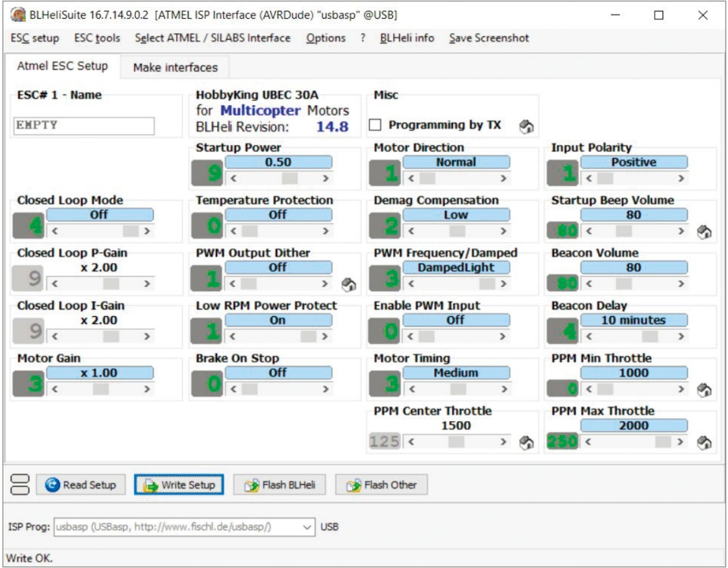This screenshot has height=568, width=728.
Task: Increase Beacon Volume with right arrow
Action: (x=681, y=284)
